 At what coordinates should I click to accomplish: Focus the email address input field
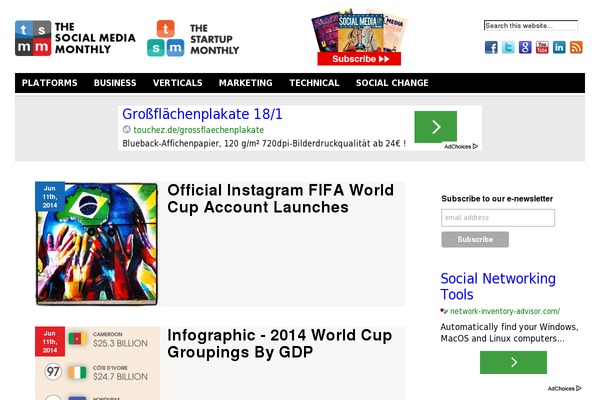(498, 217)
